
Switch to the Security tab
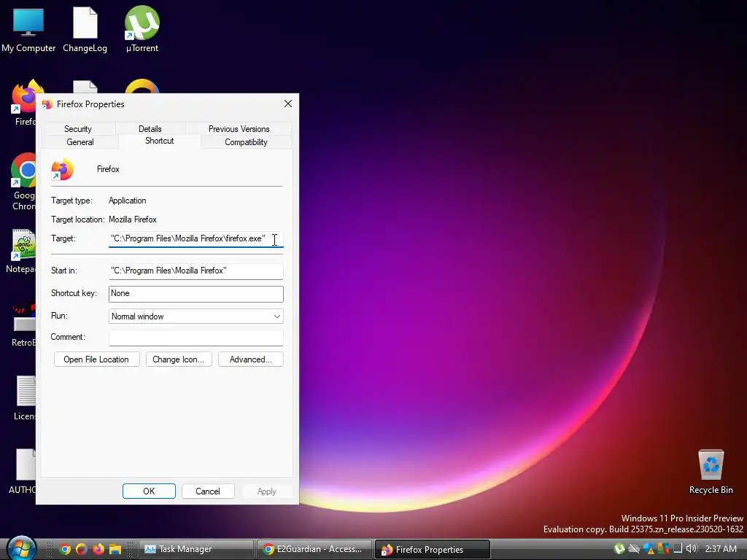coord(77,129)
